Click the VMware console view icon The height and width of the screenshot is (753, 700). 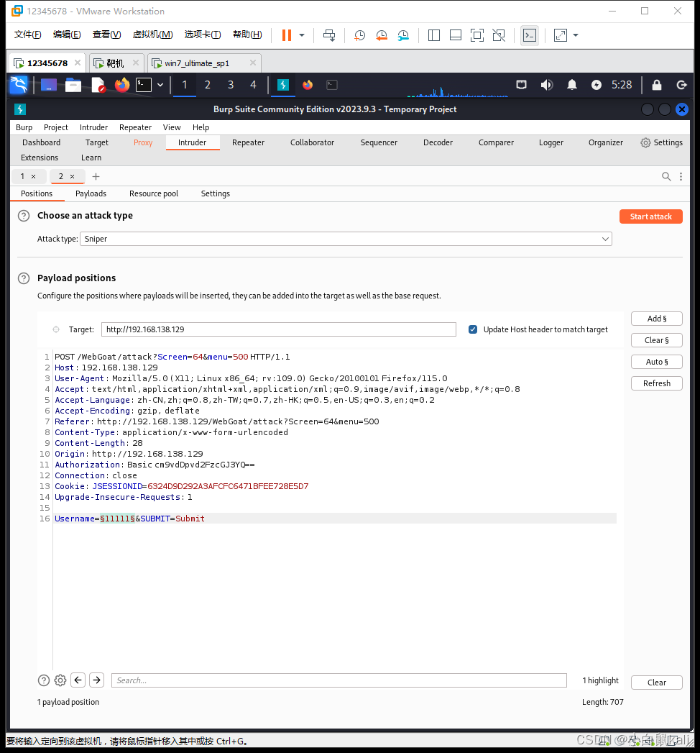pos(530,35)
